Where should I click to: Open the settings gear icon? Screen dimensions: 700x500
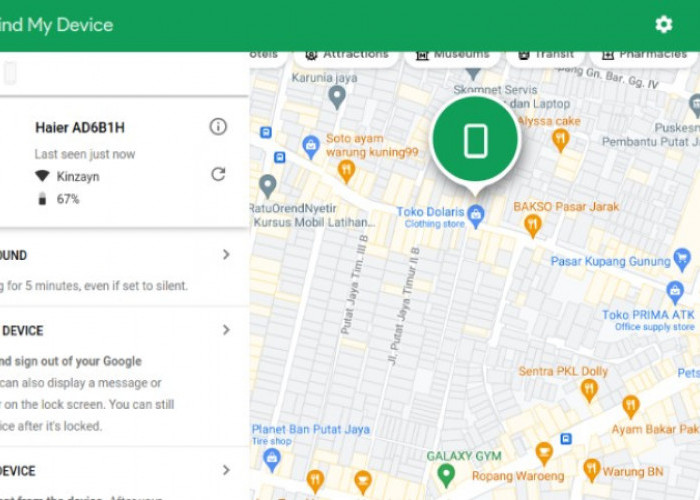(x=663, y=25)
